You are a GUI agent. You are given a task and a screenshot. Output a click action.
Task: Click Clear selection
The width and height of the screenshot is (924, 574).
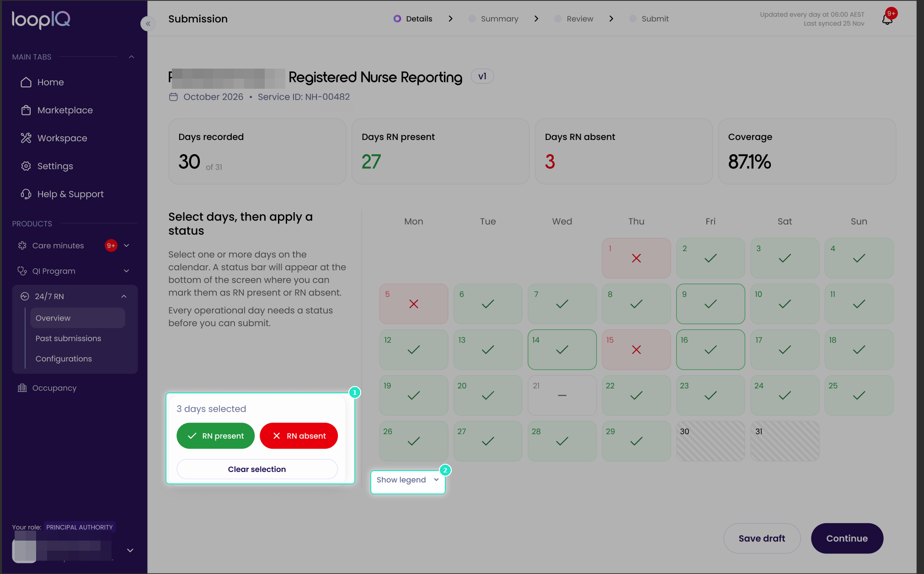coord(257,469)
